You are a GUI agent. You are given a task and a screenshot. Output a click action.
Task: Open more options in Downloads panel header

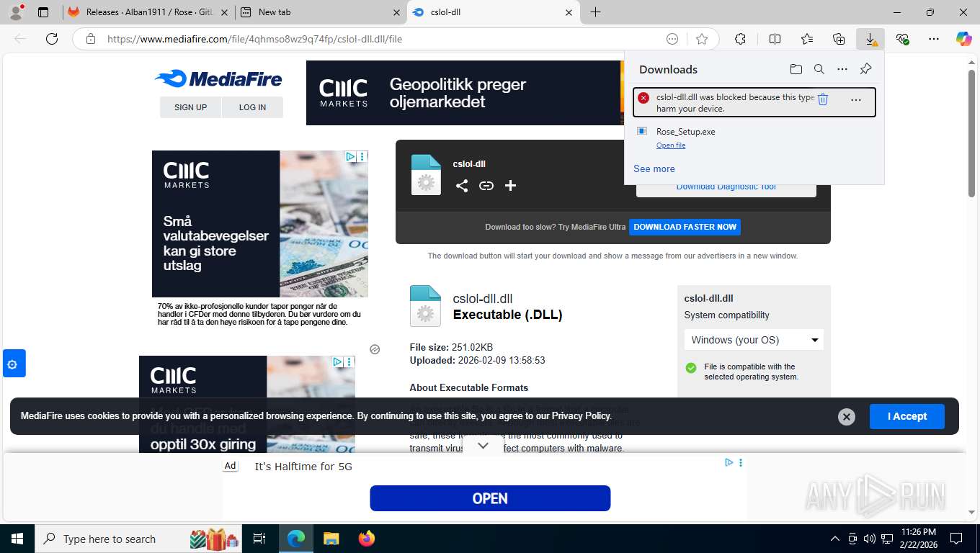pyautogui.click(x=842, y=69)
